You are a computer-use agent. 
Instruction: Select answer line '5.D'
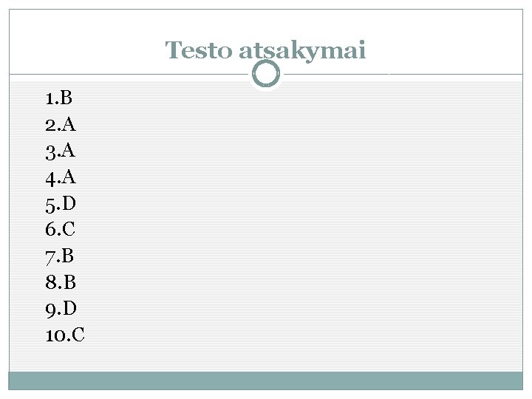click(61, 204)
